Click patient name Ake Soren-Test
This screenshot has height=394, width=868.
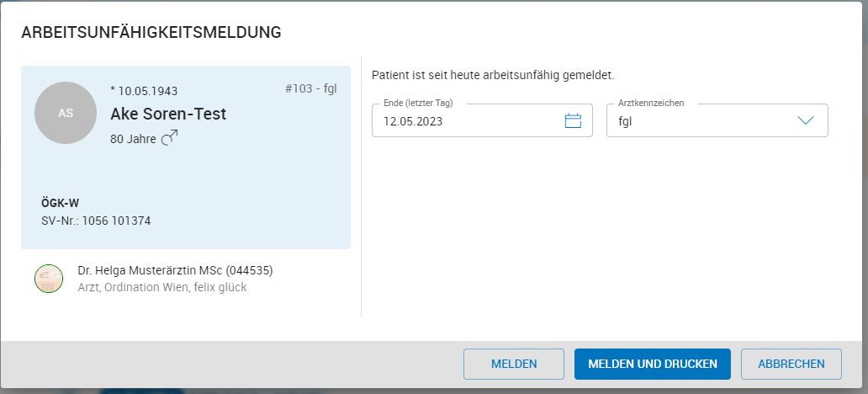(x=168, y=114)
